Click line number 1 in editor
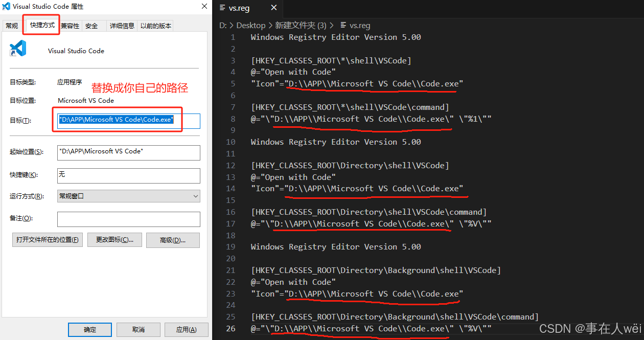The height and width of the screenshot is (340, 644). pyautogui.click(x=233, y=37)
